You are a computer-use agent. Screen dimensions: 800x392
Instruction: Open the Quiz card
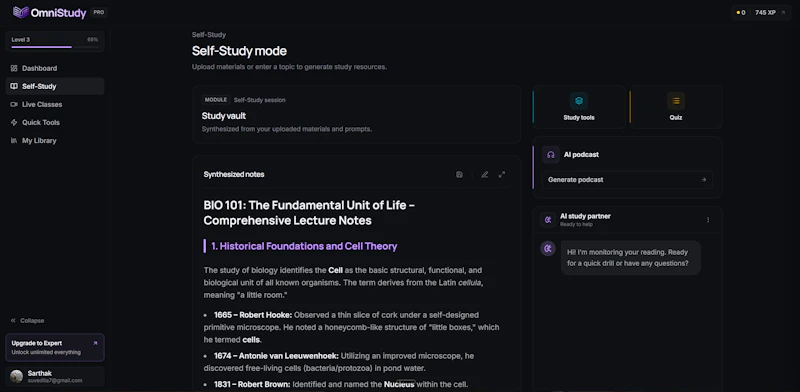click(676, 107)
